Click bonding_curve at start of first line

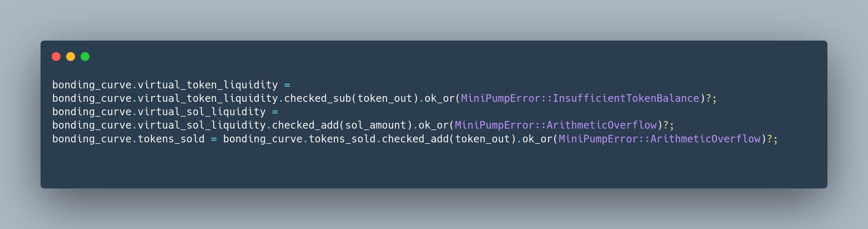(x=92, y=85)
